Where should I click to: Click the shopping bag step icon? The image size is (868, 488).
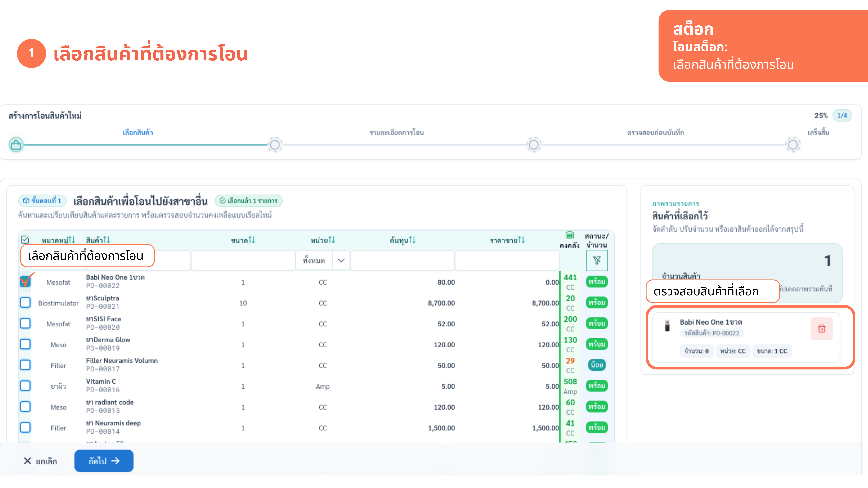(x=16, y=145)
